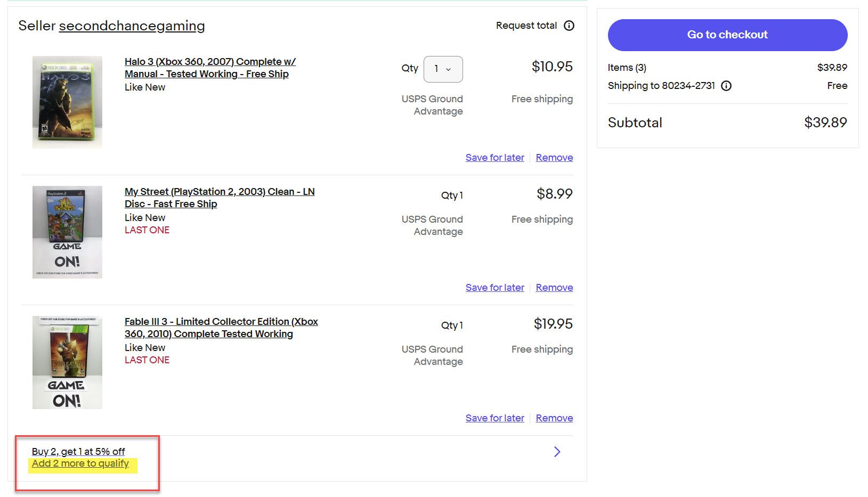
Task: Click the Halo 3 game cover thumbnail
Action: point(67,102)
